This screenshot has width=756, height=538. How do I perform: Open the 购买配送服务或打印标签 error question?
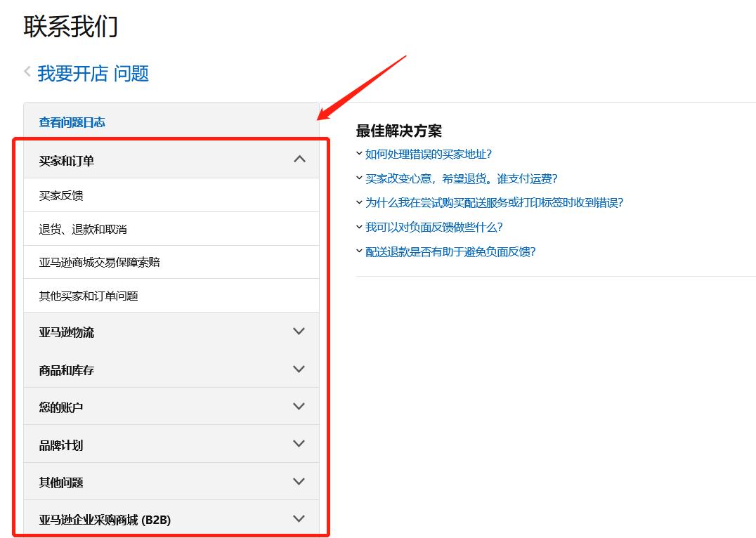[494, 202]
